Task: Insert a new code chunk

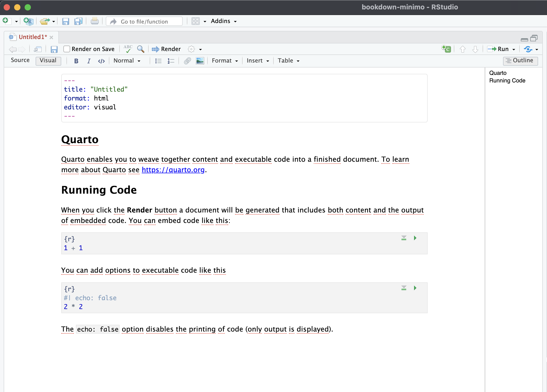Action: tap(446, 49)
